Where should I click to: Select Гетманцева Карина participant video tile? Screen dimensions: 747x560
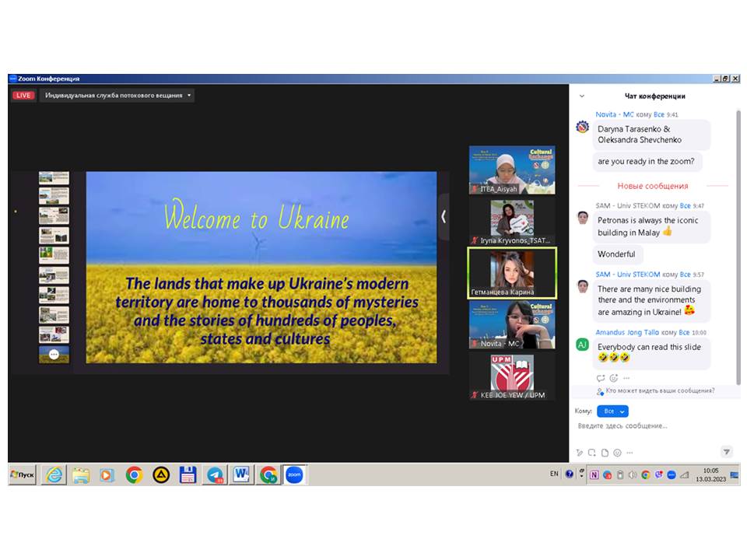pos(512,273)
